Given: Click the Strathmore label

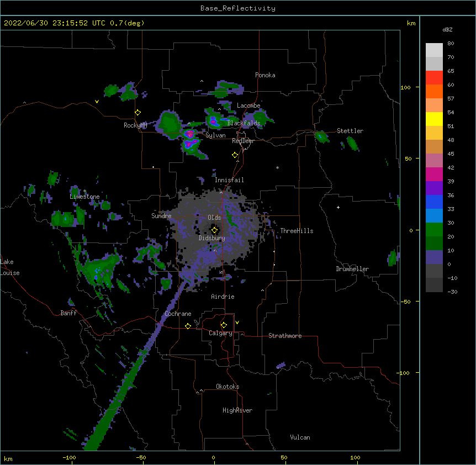Looking at the screenshot, I should 285,336.
